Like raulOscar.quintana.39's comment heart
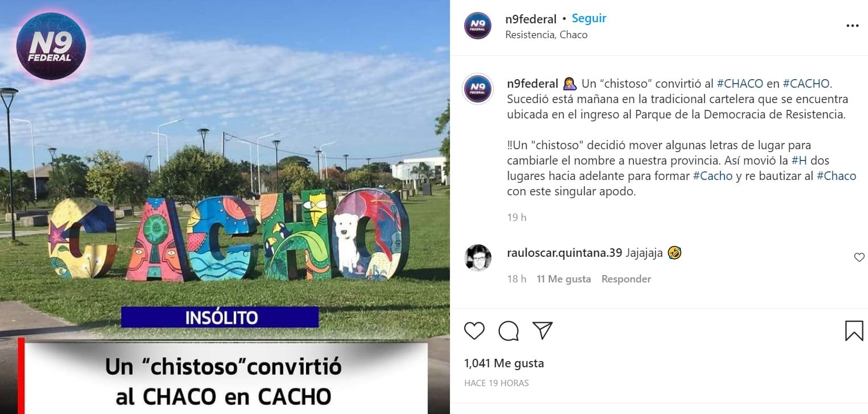This screenshot has width=868, height=414. (859, 258)
